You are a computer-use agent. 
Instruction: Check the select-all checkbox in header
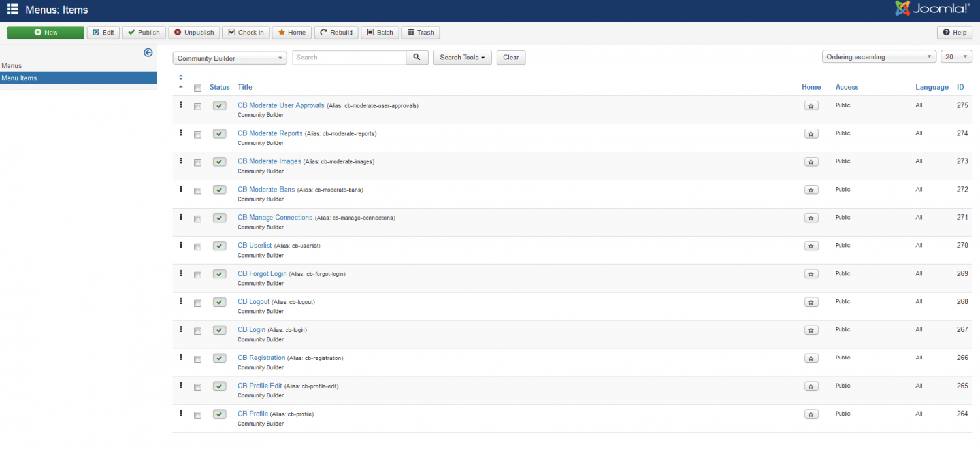click(197, 88)
